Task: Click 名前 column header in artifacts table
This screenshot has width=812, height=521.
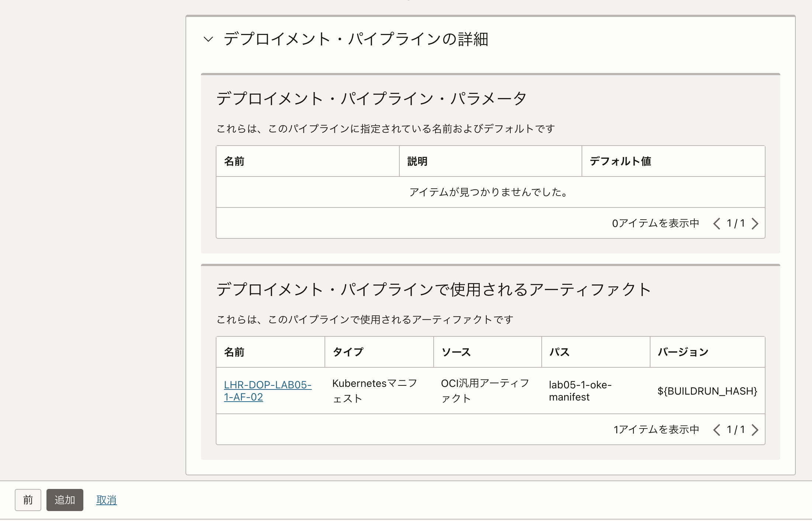Action: pos(234,352)
